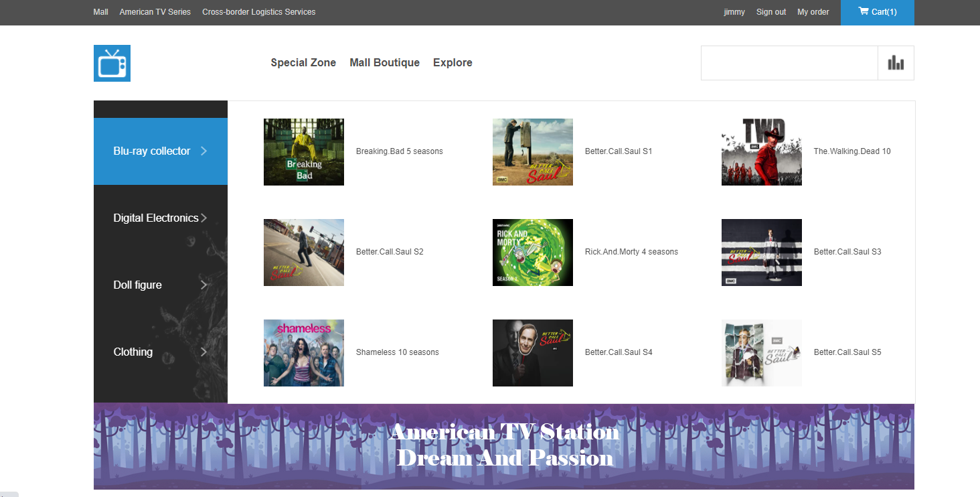Click inside the search input field
Image resolution: width=980 pixels, height=497 pixels.
pos(789,63)
